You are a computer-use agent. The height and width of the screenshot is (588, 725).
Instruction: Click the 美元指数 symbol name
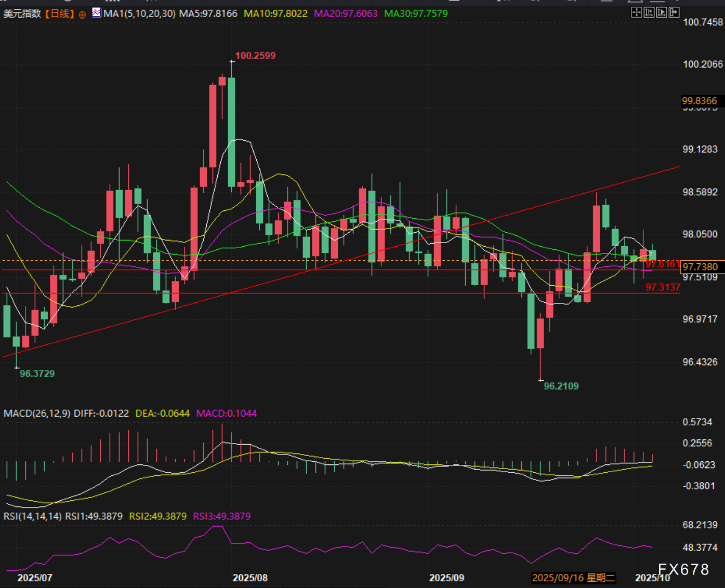point(22,14)
